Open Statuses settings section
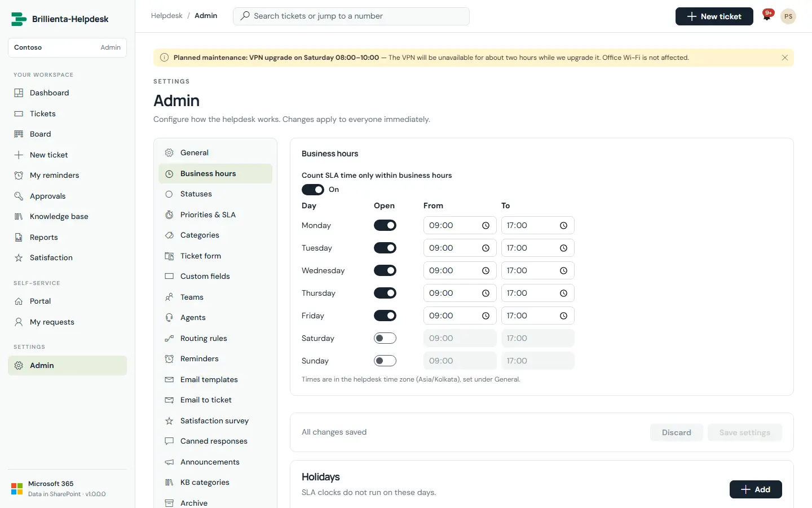 (215, 194)
